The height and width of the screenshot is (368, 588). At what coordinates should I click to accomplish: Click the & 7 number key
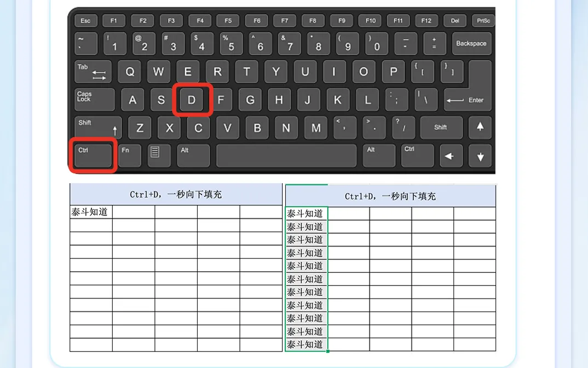click(x=290, y=43)
